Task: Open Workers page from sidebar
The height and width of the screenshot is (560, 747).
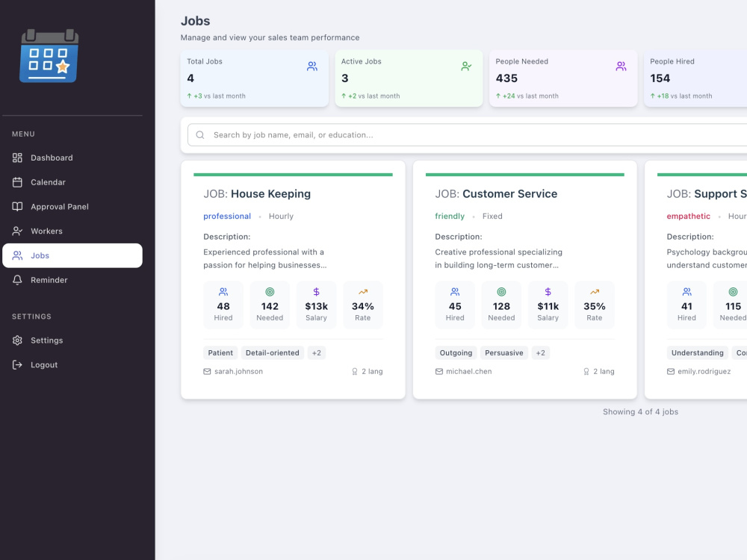Action: coord(72,231)
